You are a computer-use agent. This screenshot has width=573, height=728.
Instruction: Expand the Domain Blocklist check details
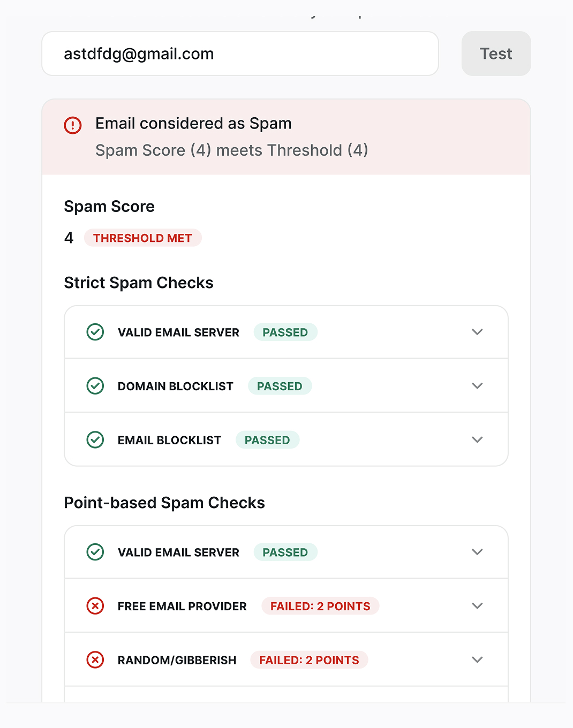tap(477, 386)
